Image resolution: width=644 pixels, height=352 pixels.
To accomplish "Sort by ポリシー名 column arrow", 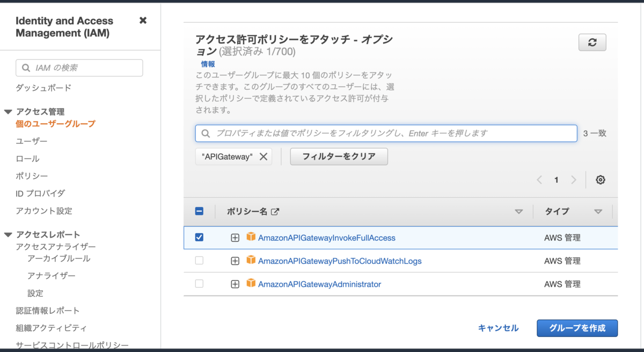I will pos(518,212).
